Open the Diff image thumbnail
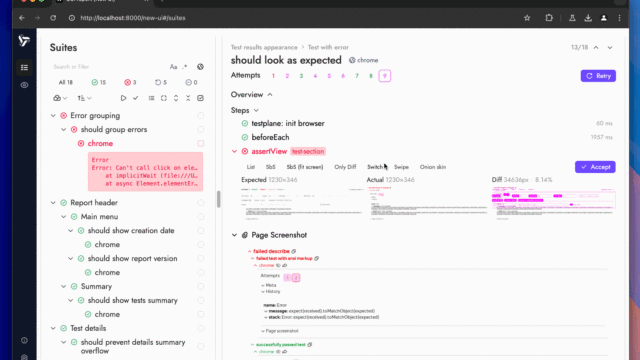Screen dimensions: 640x360 tap(553, 202)
